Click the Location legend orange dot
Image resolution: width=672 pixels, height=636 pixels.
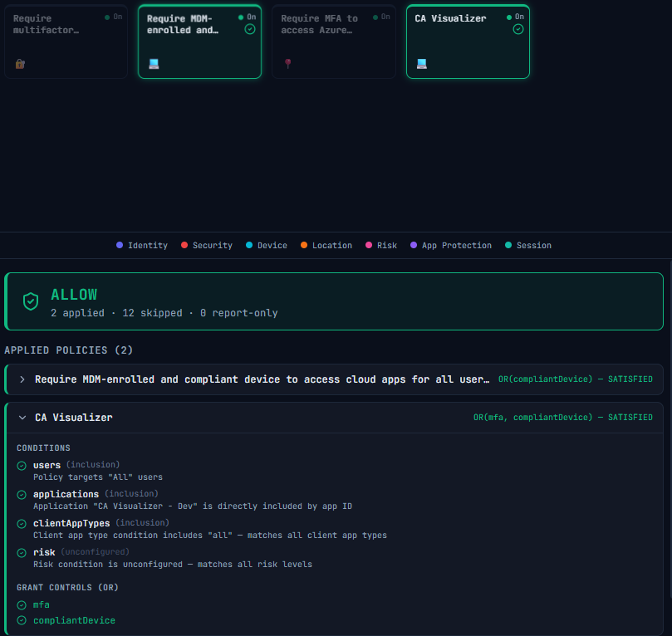(x=304, y=245)
